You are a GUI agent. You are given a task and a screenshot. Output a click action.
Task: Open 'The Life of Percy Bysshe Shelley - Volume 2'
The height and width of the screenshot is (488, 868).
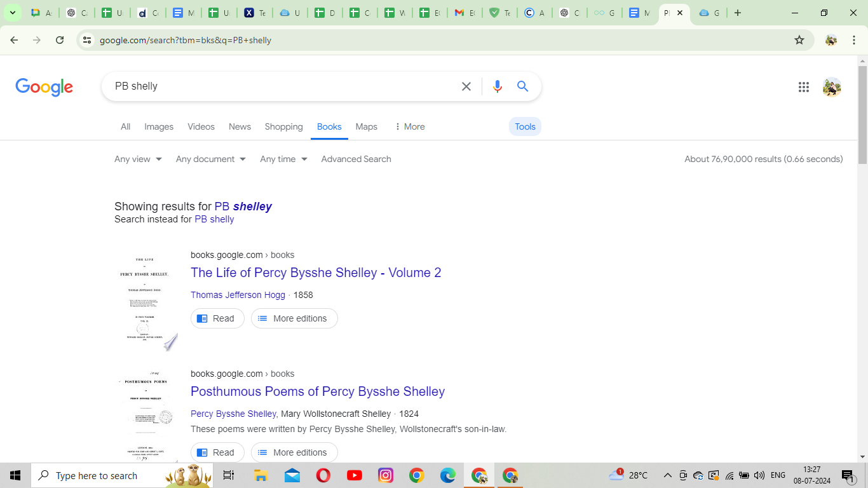316,273
